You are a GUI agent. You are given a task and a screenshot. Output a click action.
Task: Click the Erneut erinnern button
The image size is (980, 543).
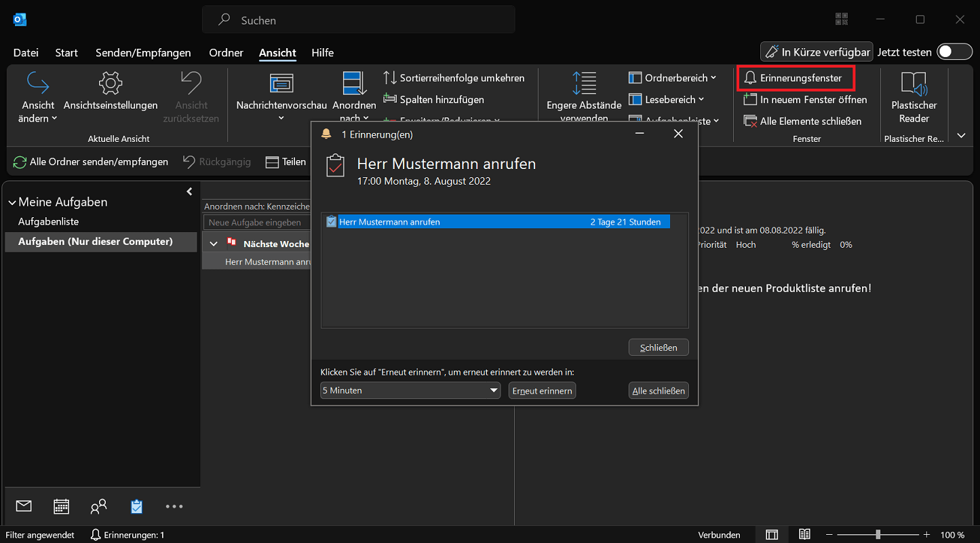click(x=542, y=390)
